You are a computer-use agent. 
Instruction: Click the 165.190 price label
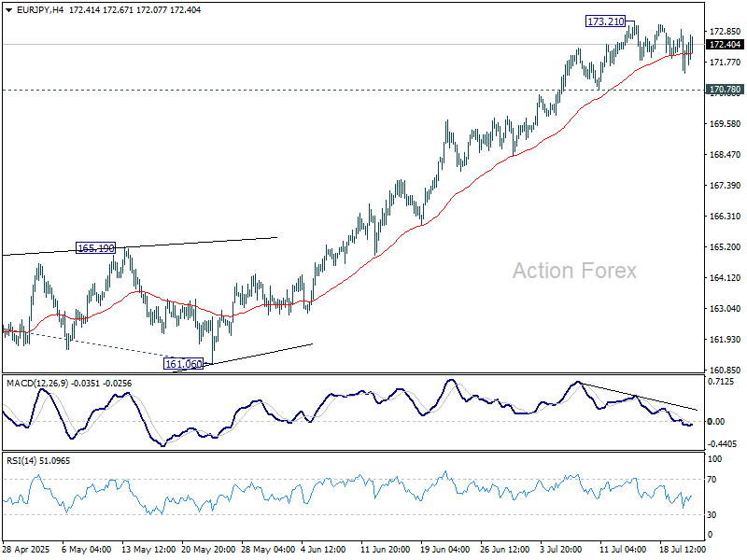point(95,248)
